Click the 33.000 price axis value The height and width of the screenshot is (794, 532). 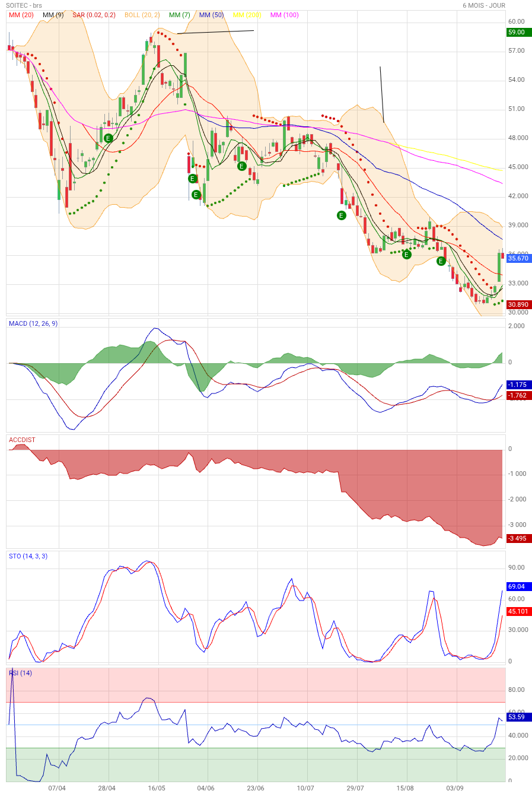coord(518,283)
